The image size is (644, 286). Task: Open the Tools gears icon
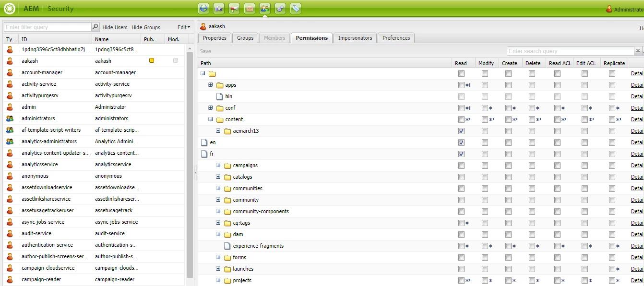coord(280,8)
